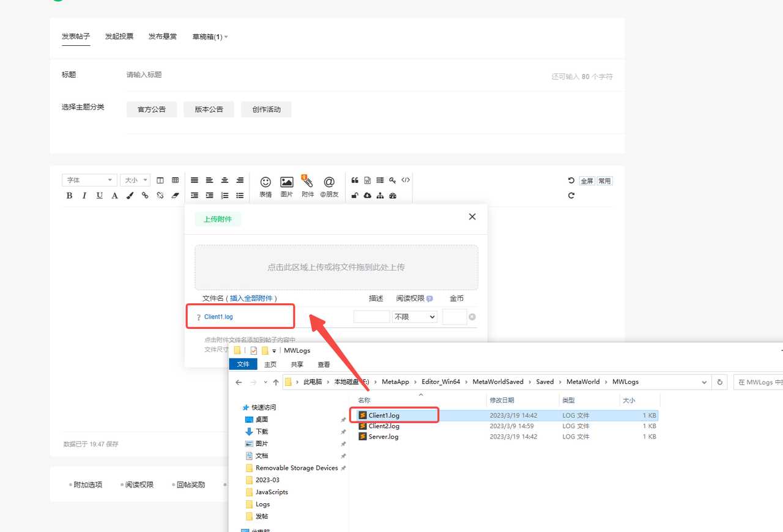This screenshot has height=532, width=783.
Task: Choose the 创作活动 topic category
Action: click(x=266, y=109)
